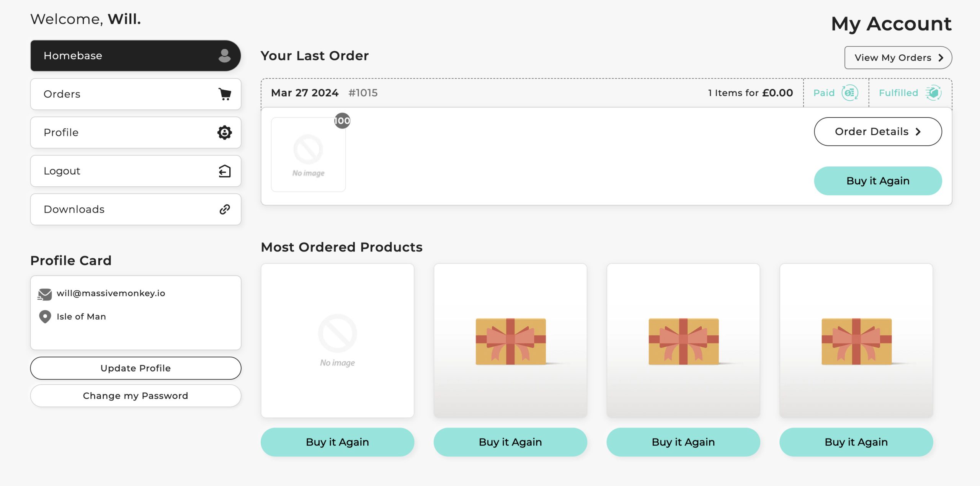Click the No image product thumbnail in last order

308,154
